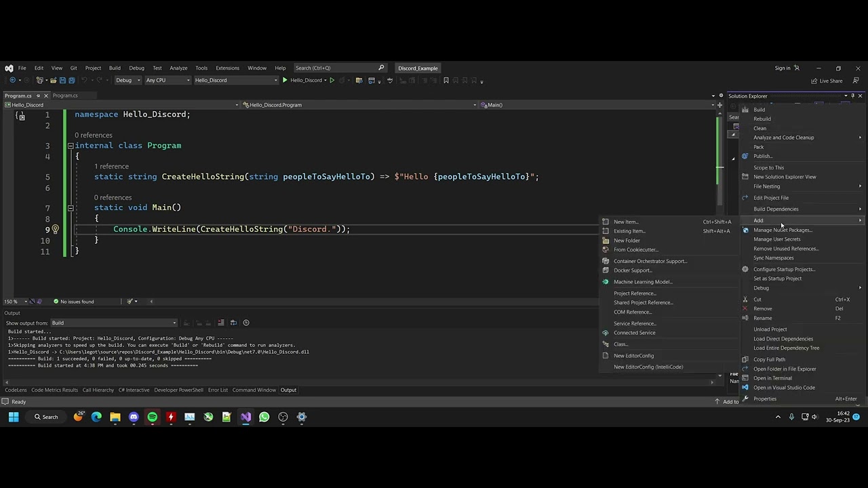Click the Windows taskbar Search box
Screen dimensions: 868x488
[46, 417]
